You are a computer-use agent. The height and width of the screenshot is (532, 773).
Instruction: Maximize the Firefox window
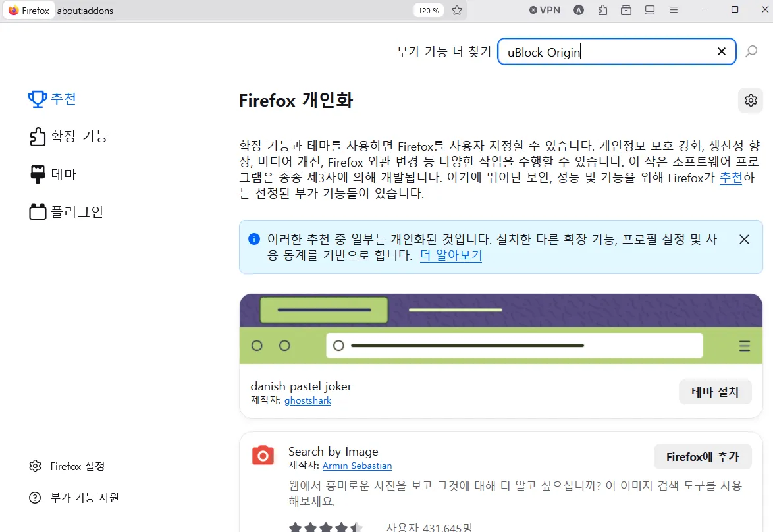(x=735, y=9)
